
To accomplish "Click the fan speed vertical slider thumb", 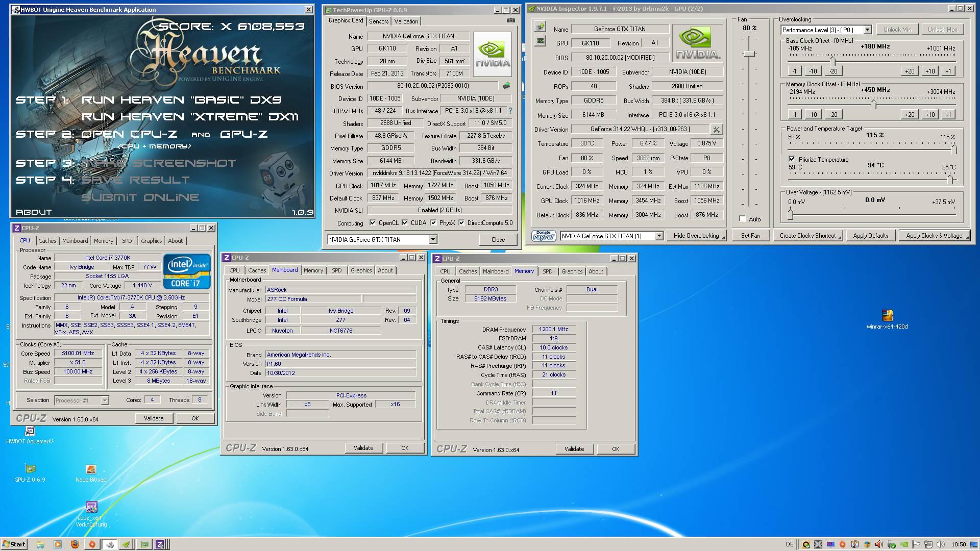I will pyautogui.click(x=749, y=54).
